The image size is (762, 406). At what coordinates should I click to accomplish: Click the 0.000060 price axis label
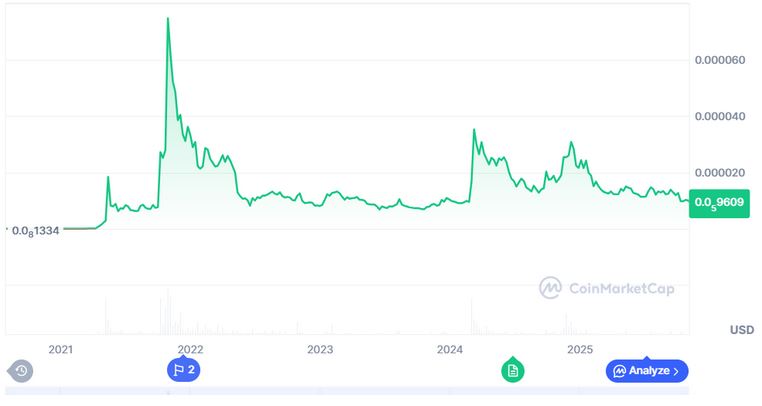720,60
